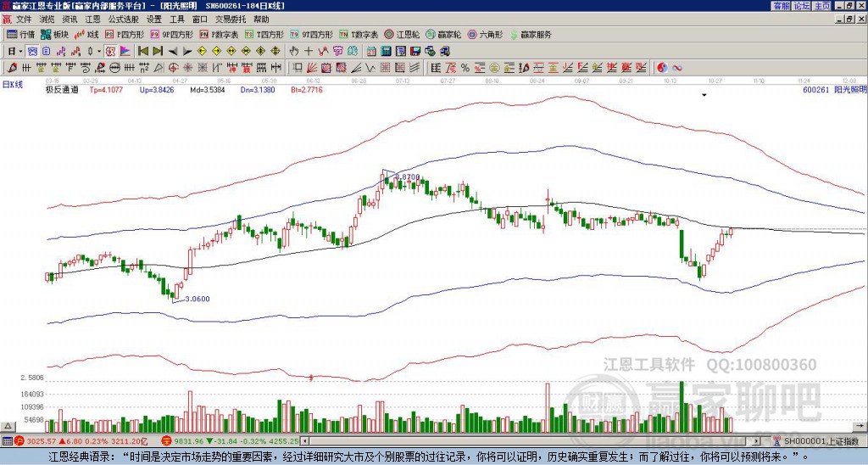
Task: Open the 六角形 hexagon tool
Action: tap(485, 34)
